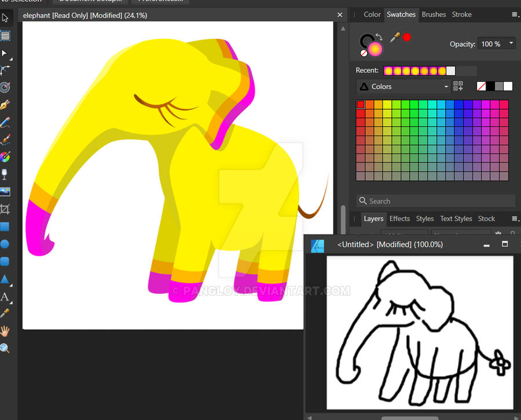The image size is (521, 420).
Task: Click the swatch Search field
Action: coord(435,201)
